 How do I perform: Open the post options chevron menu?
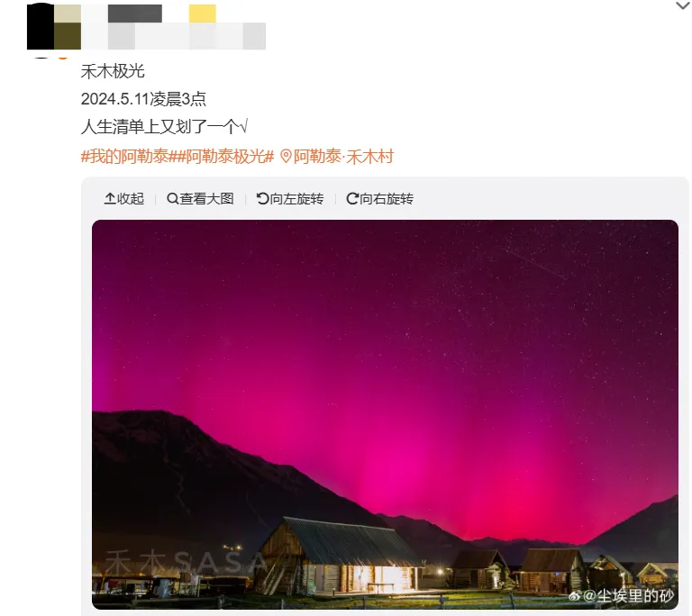click(x=683, y=5)
